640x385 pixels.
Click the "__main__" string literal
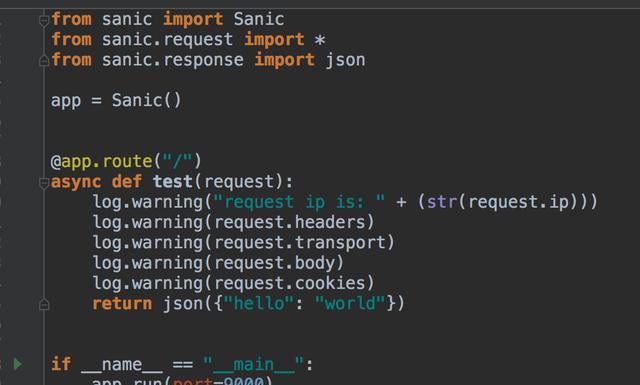point(253,364)
